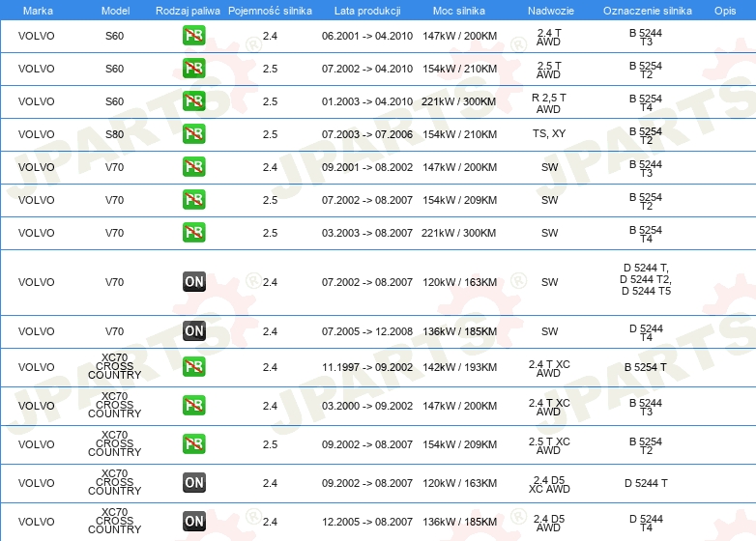Select the S80 model cell
This screenshot has height=541, width=756.
pos(115,134)
